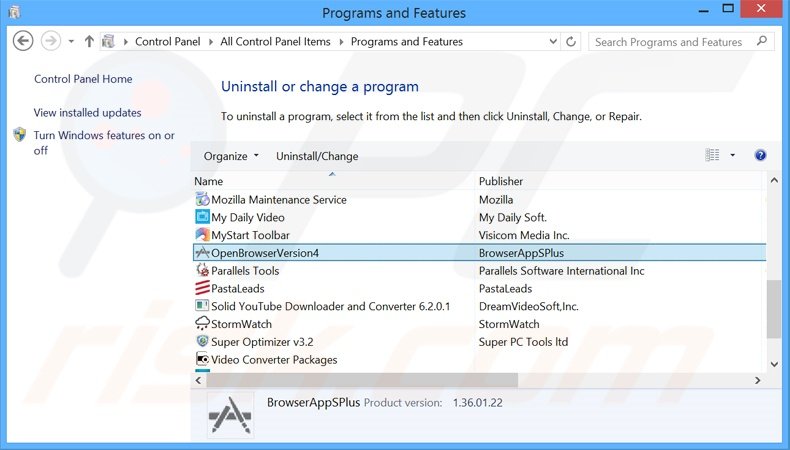Open the Organize menu
The height and width of the screenshot is (450, 790).
click(x=231, y=156)
